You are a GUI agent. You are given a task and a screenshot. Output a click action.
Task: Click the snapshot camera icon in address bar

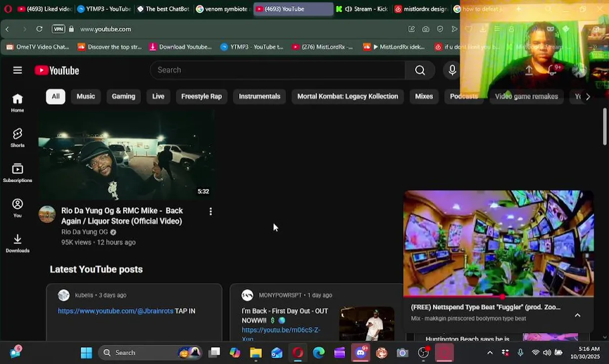pos(426,29)
